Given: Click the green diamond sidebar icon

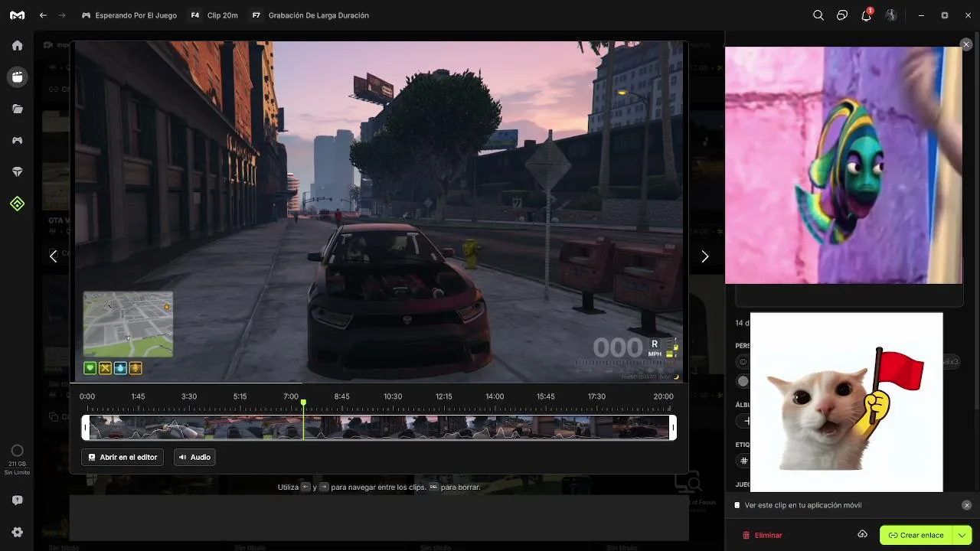Looking at the screenshot, I should coord(17,204).
